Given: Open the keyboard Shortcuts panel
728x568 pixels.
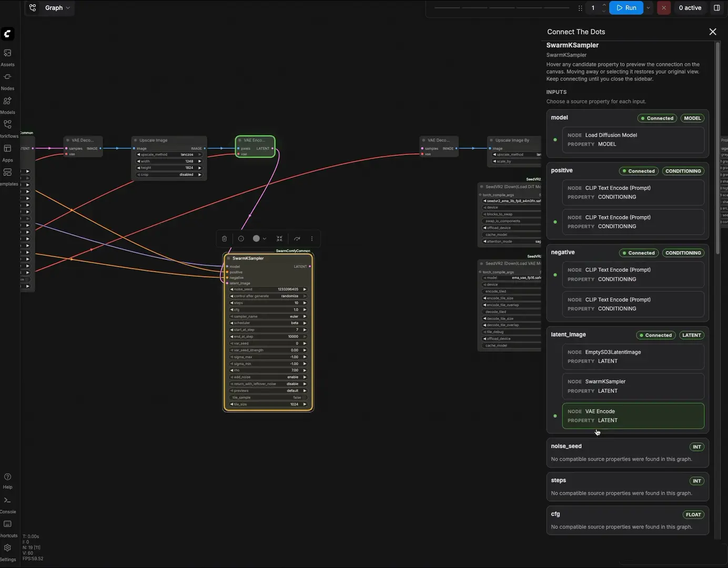Looking at the screenshot, I should click(7, 529).
